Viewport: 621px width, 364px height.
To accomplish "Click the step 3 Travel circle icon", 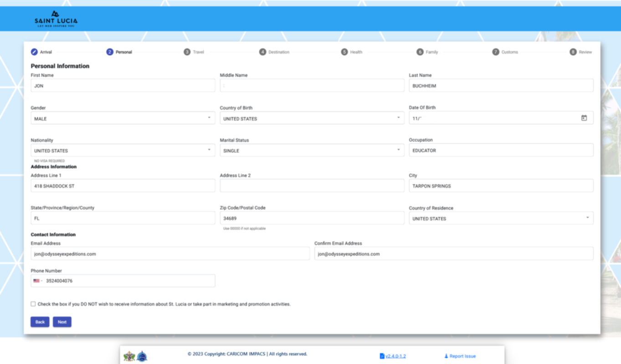I will 187,52.
